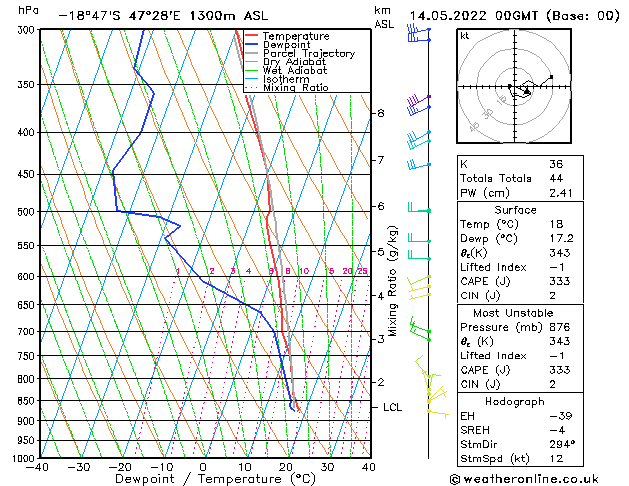The height and width of the screenshot is (486, 629).
Task: Click the Dewpoint / Temperature (°C) axis title
Action: point(215,479)
